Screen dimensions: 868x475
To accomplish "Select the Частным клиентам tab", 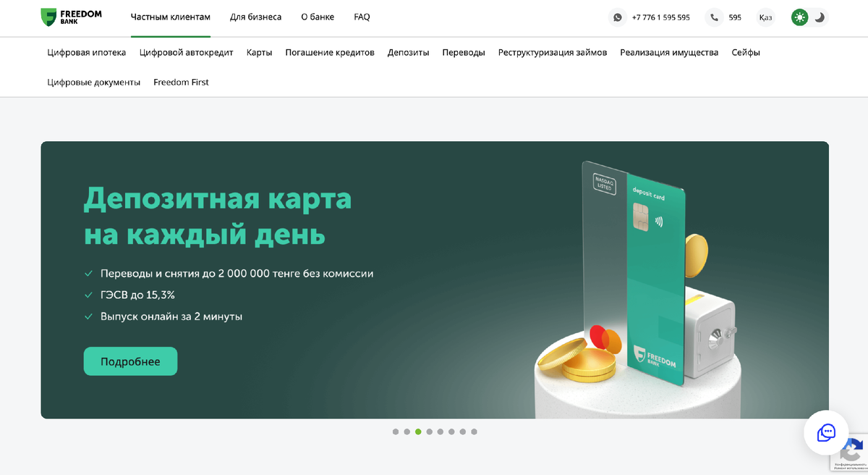I will [x=171, y=17].
